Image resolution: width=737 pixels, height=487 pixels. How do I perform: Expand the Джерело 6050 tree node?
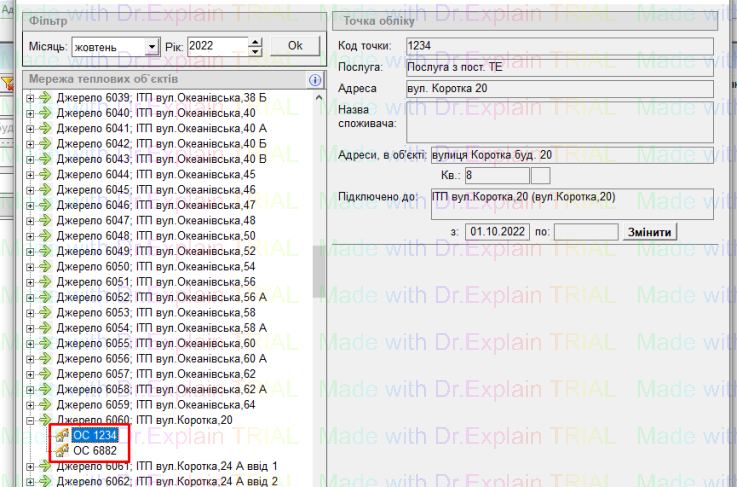pos(31,267)
